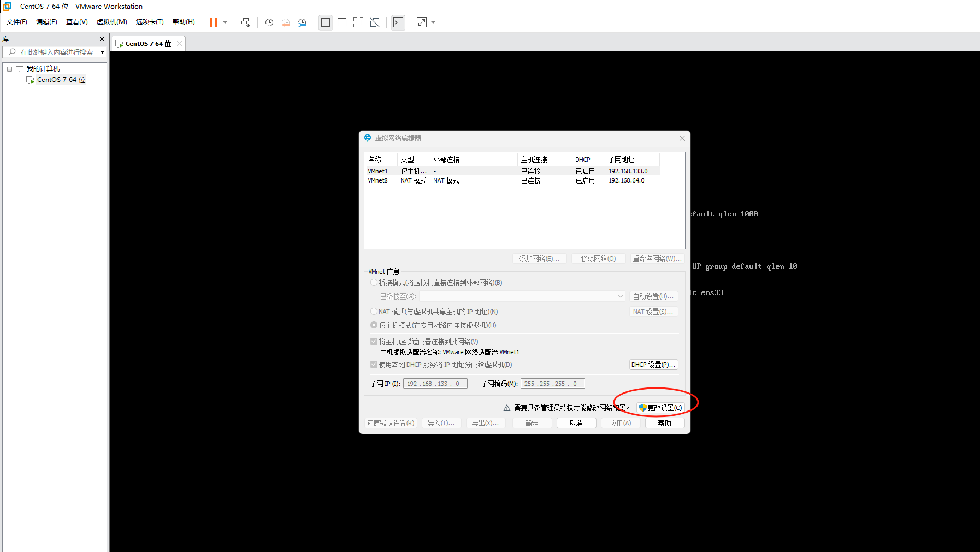Toggle the thumbnail bar view

tap(342, 22)
